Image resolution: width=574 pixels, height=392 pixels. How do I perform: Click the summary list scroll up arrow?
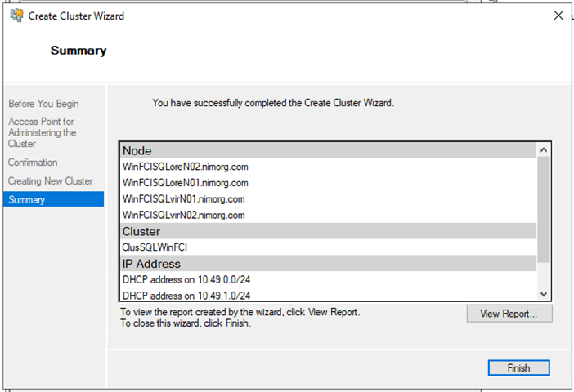coord(544,149)
